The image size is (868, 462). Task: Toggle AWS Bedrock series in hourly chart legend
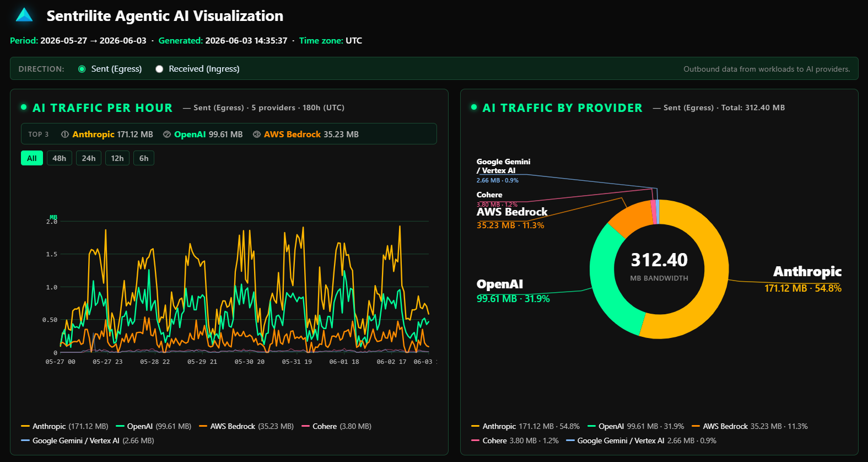point(246,426)
